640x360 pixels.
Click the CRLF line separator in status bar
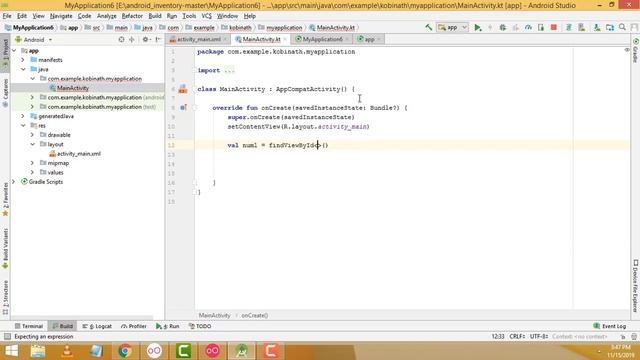pyautogui.click(x=517, y=337)
